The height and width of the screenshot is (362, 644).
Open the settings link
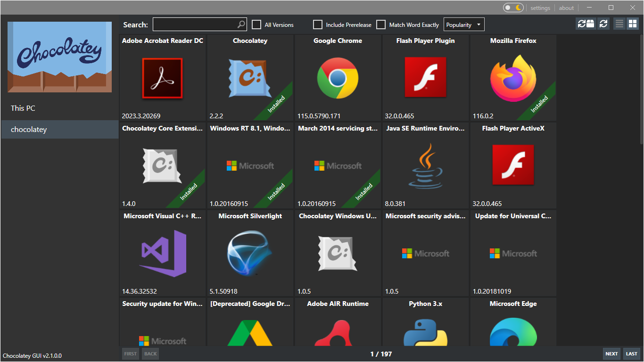click(540, 8)
